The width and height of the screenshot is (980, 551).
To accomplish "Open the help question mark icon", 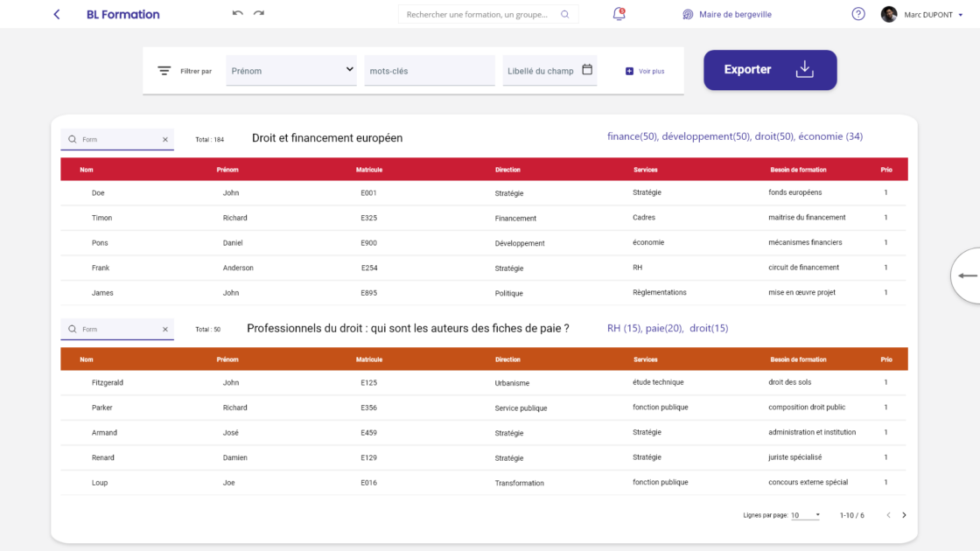I will (858, 14).
